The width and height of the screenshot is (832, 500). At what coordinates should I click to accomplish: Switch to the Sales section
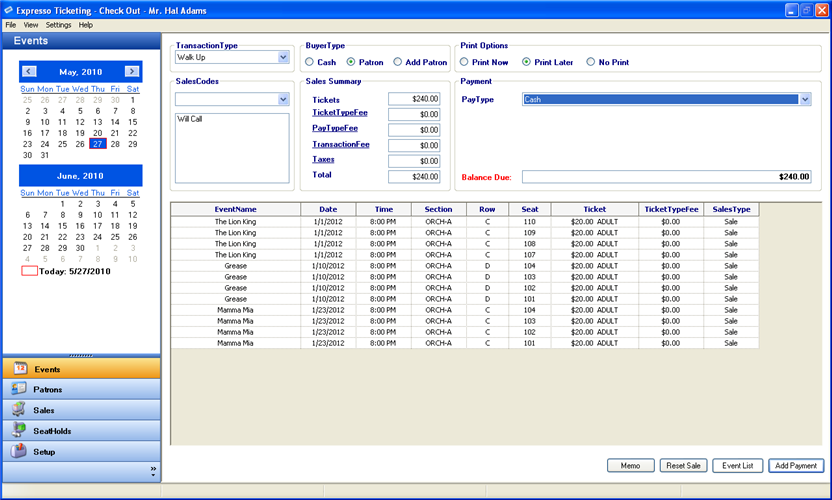[82, 410]
